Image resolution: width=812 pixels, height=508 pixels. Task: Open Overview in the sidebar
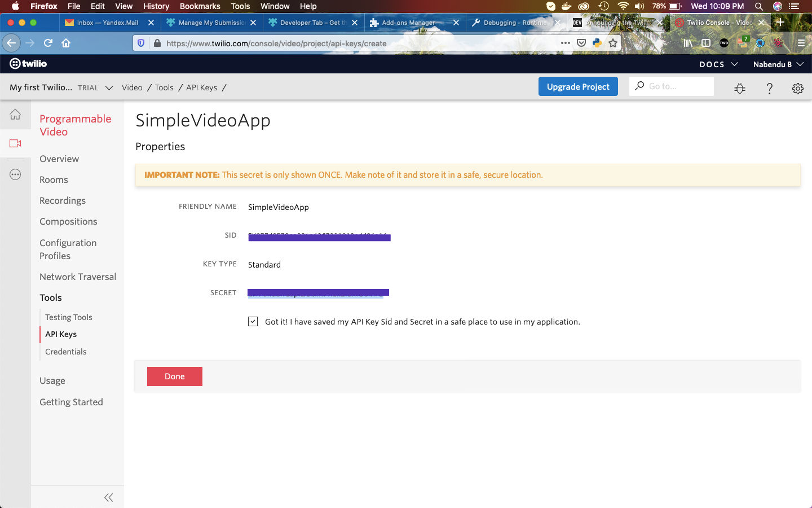point(59,159)
